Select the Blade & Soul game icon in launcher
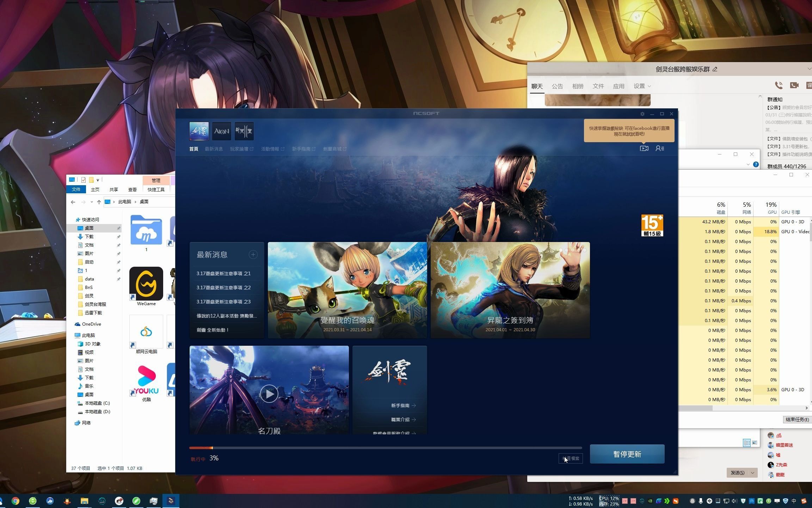This screenshot has height=508, width=812. [199, 131]
